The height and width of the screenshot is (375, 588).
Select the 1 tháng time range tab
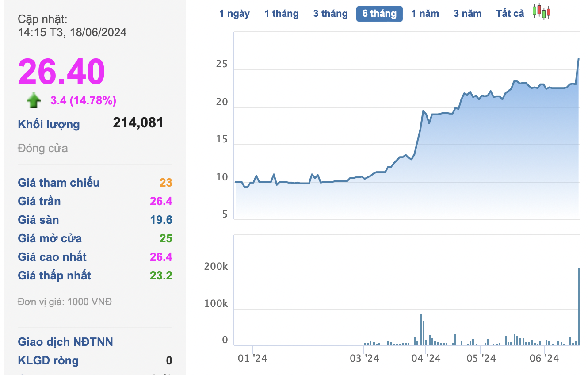click(x=282, y=14)
